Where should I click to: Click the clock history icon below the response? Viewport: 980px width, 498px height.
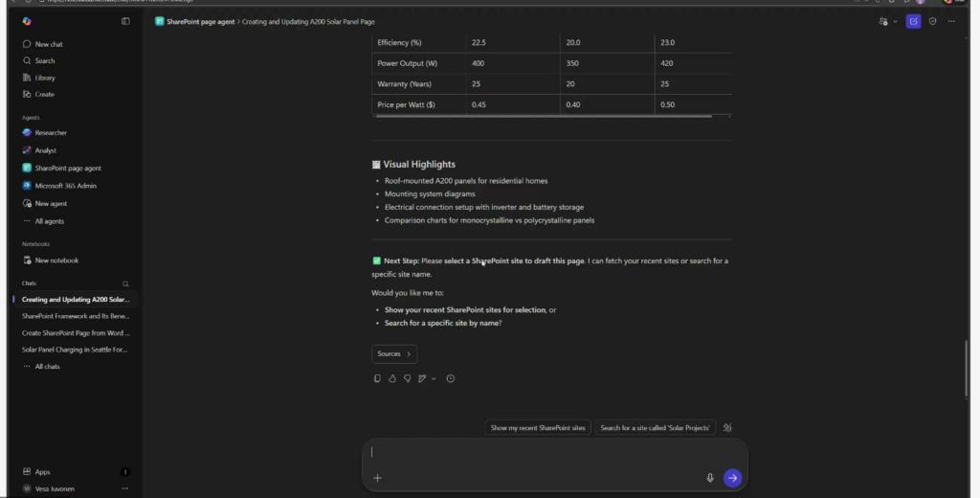point(450,378)
